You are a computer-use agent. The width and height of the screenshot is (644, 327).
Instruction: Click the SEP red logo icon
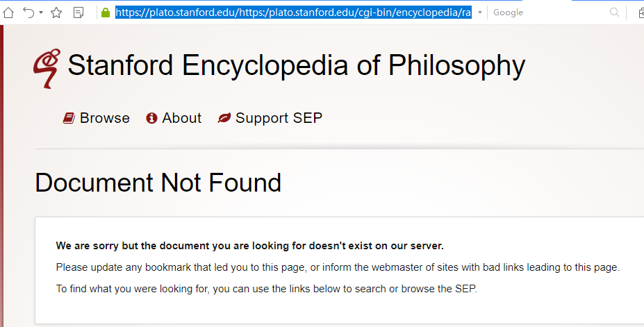click(x=47, y=68)
